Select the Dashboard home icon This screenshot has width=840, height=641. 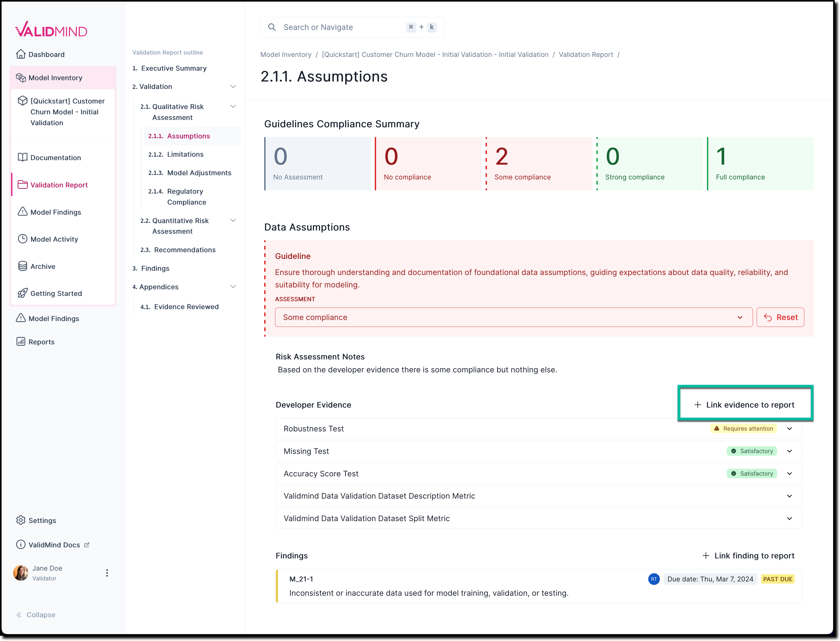coord(21,54)
